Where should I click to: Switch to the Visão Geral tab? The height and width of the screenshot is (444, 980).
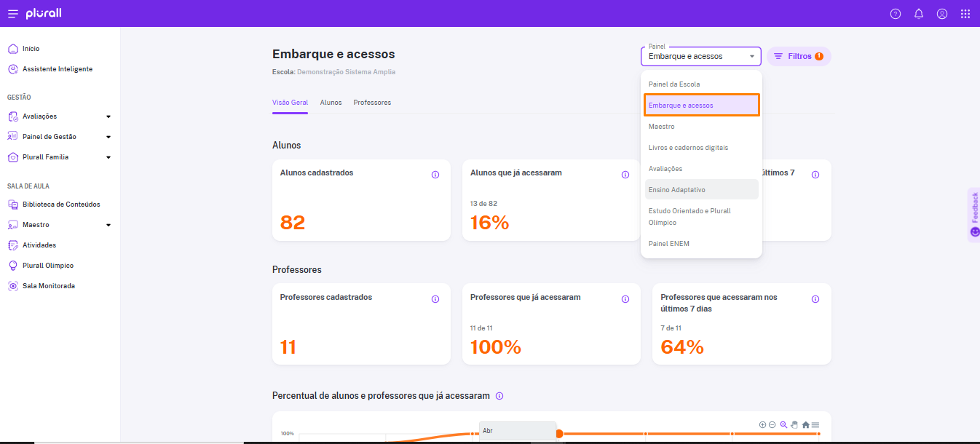290,103
